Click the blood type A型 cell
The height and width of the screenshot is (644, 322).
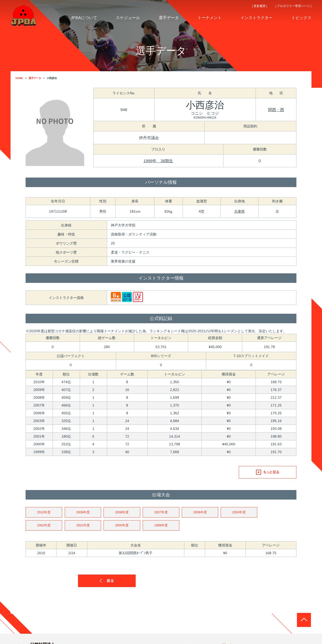(x=202, y=211)
